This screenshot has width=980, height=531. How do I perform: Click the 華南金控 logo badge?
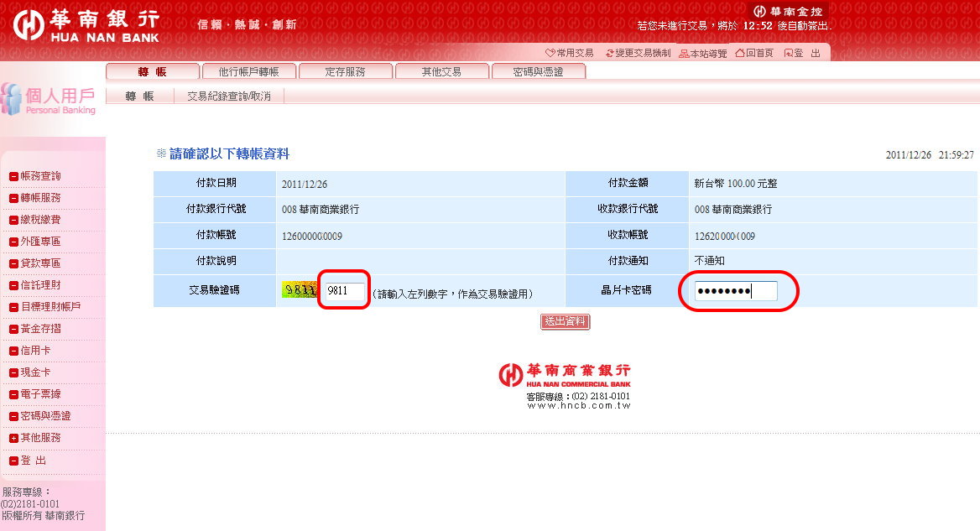[x=788, y=11]
